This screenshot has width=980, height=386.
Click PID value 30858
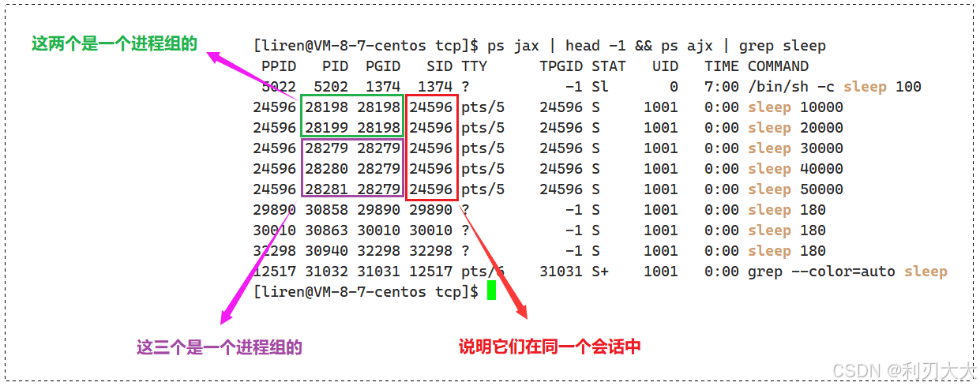(x=327, y=210)
